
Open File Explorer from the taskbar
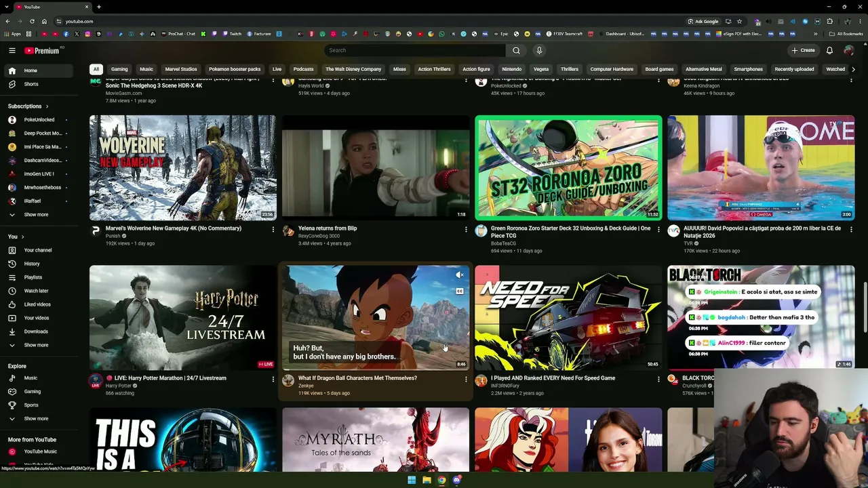427,480
